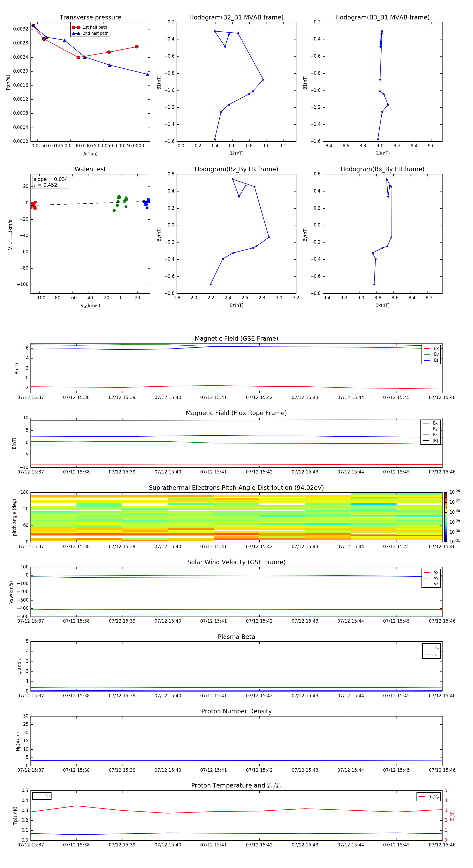The height and width of the screenshot is (868, 473).
Task: Click the Bx entry in the GSE magnetic field legend
Action: tap(431, 349)
